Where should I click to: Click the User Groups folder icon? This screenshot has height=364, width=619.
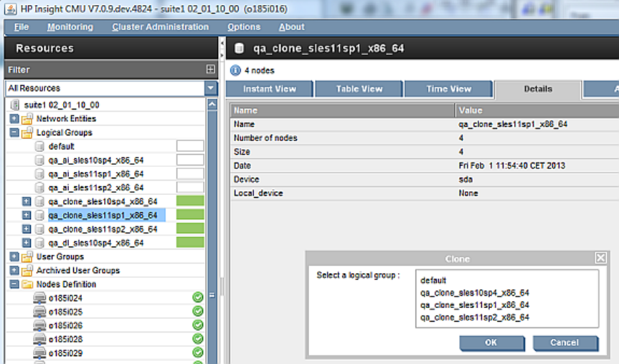point(27,257)
